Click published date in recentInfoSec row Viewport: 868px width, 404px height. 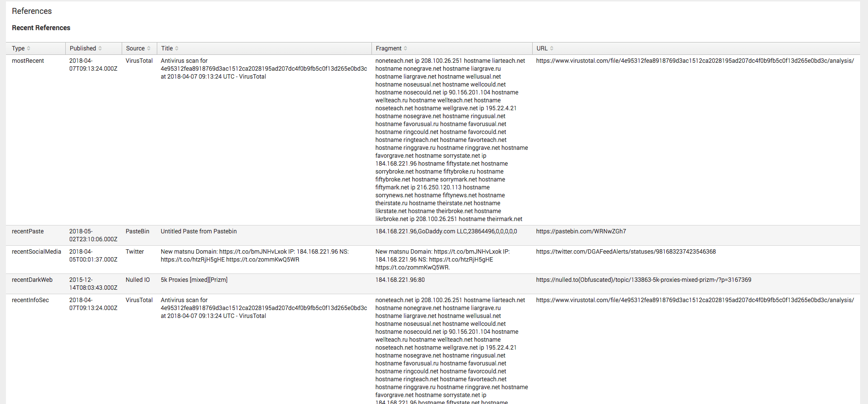[93, 304]
